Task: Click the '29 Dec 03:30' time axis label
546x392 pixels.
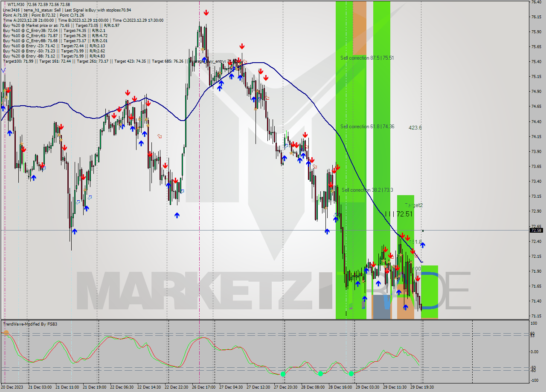Action: pyautogui.click(x=367, y=387)
